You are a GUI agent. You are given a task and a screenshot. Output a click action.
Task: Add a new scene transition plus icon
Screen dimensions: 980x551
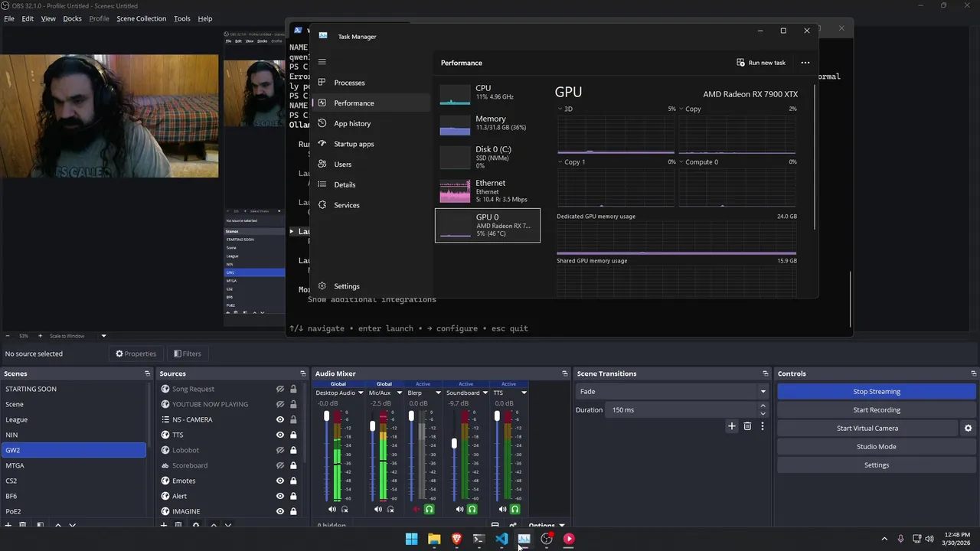click(x=732, y=426)
